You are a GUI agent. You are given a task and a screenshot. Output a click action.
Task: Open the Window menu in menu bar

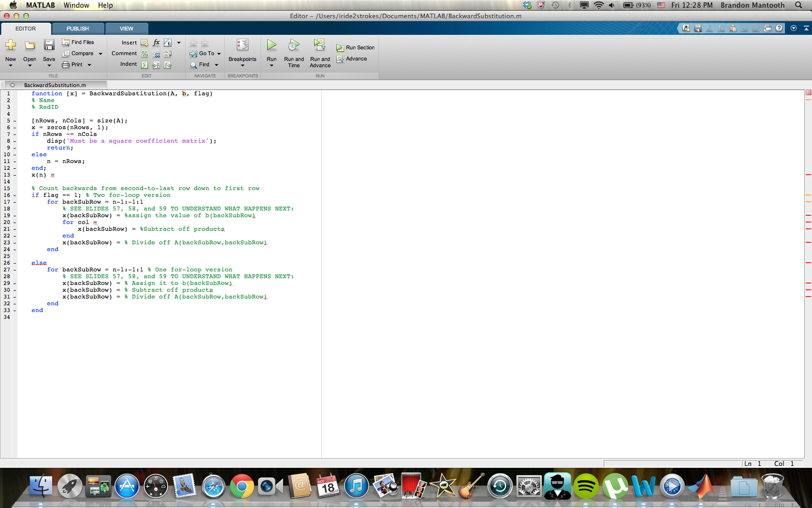click(76, 5)
